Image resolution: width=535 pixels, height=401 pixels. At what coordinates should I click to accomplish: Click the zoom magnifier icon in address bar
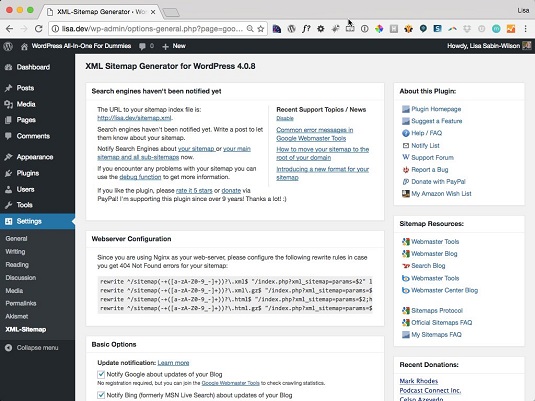tap(250, 29)
